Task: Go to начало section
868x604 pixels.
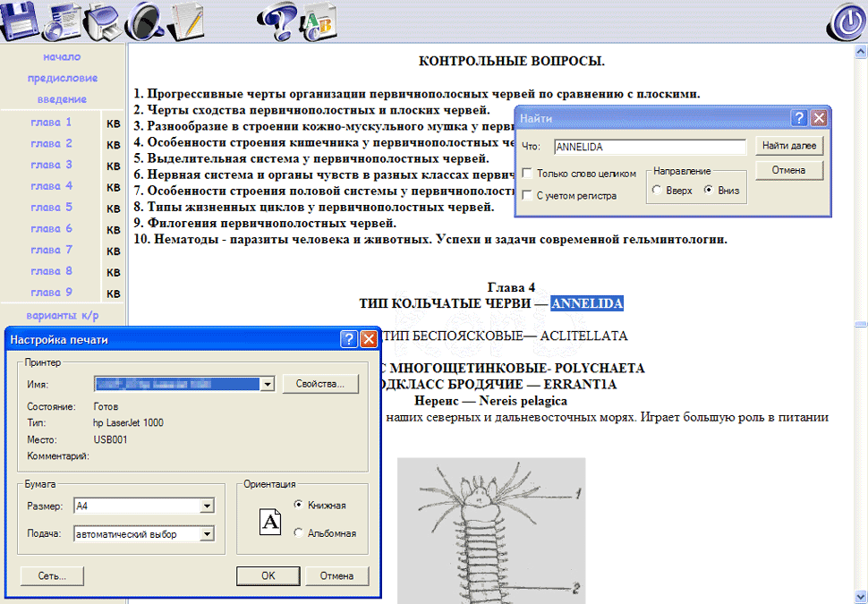Action: 62,56
